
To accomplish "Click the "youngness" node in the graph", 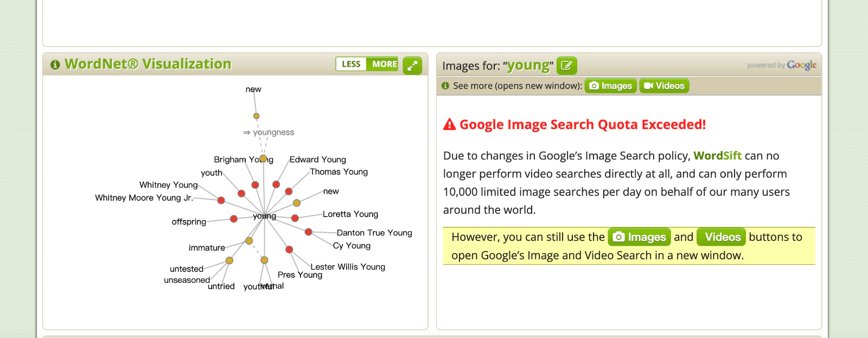I will (x=273, y=132).
